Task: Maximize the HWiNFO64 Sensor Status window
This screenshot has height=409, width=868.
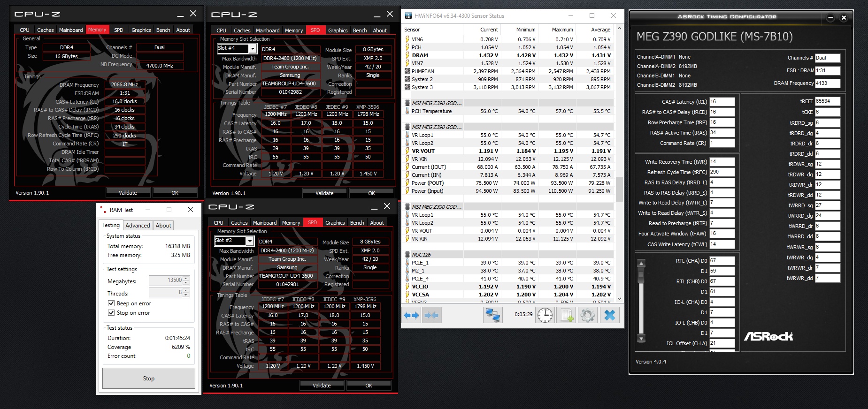Action: point(592,15)
